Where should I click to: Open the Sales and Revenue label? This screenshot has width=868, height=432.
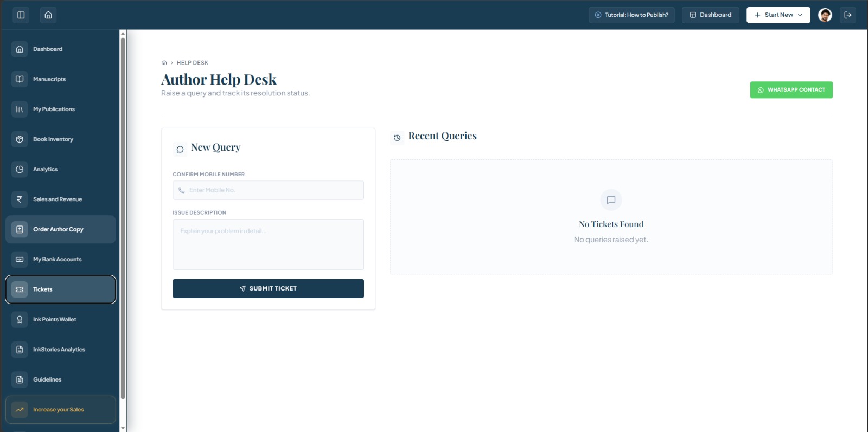coord(58,199)
